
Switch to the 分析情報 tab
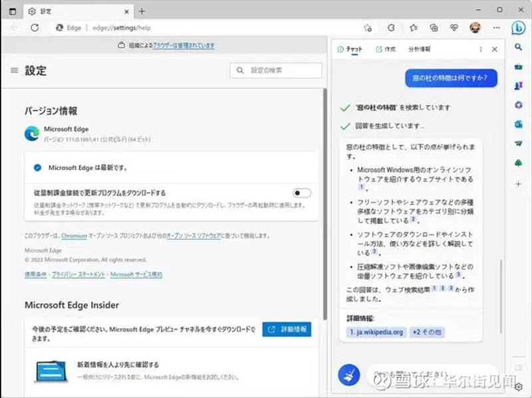(x=420, y=49)
